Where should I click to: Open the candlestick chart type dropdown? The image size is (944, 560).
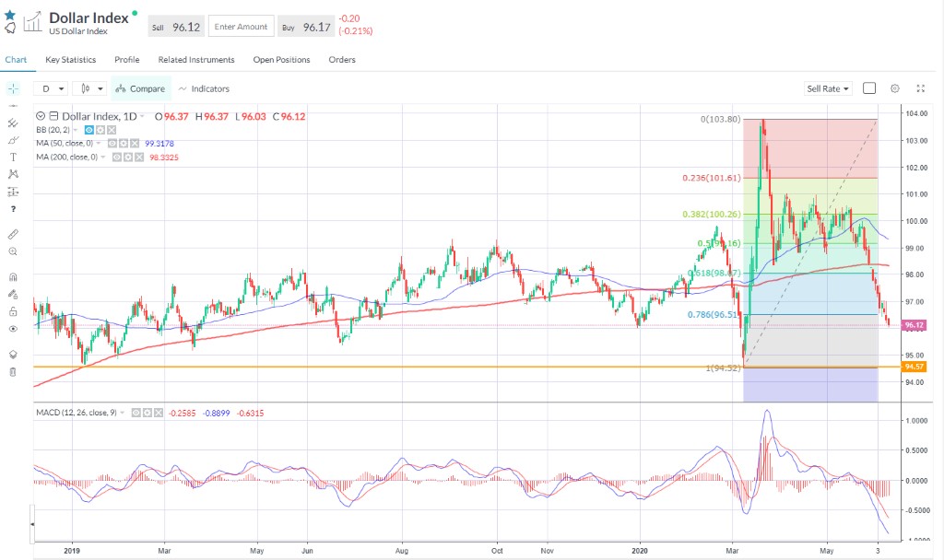pos(91,88)
